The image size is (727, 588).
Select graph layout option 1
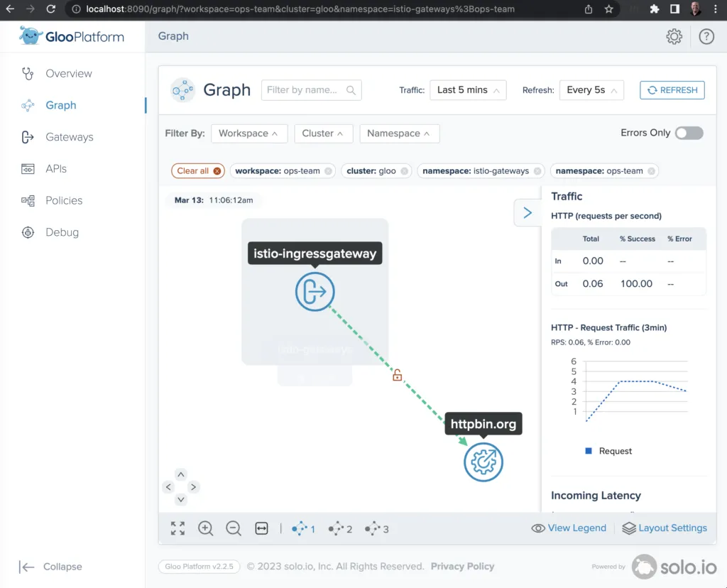click(x=303, y=528)
